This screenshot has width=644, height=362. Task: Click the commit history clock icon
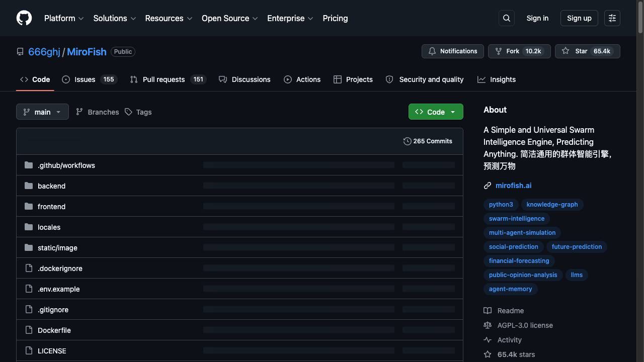coord(408,141)
